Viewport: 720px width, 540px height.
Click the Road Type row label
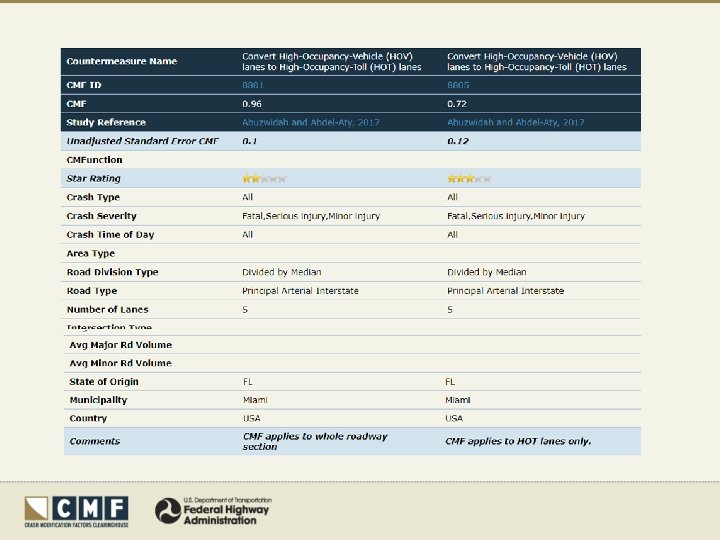coord(92,291)
